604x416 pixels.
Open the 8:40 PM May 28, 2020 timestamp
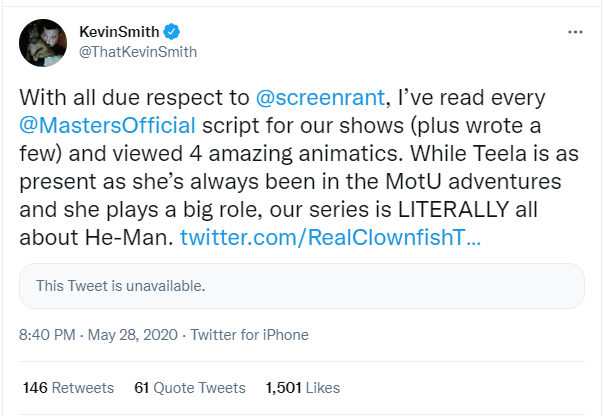point(96,335)
